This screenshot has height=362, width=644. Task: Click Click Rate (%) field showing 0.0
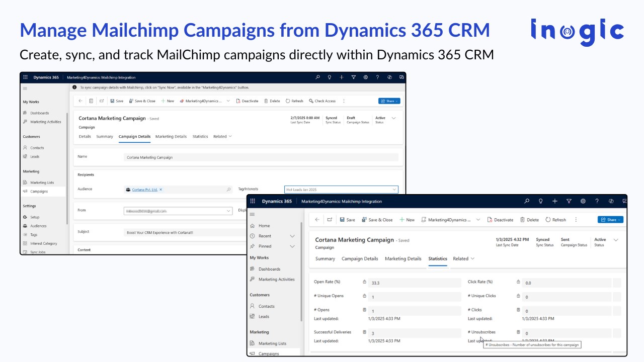point(567,283)
